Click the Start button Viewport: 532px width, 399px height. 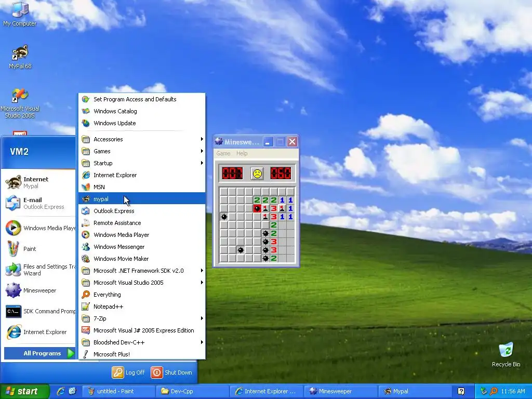24,391
